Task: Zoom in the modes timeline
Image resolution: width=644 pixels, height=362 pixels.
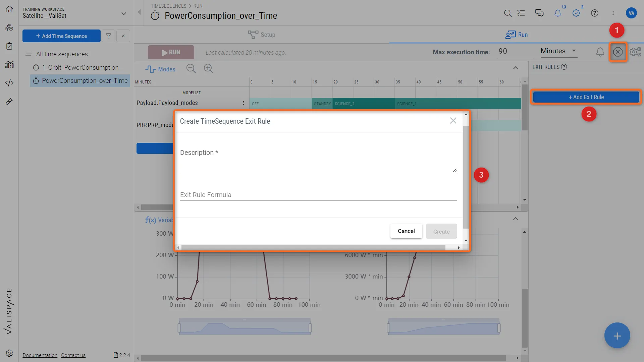Action: click(x=209, y=69)
